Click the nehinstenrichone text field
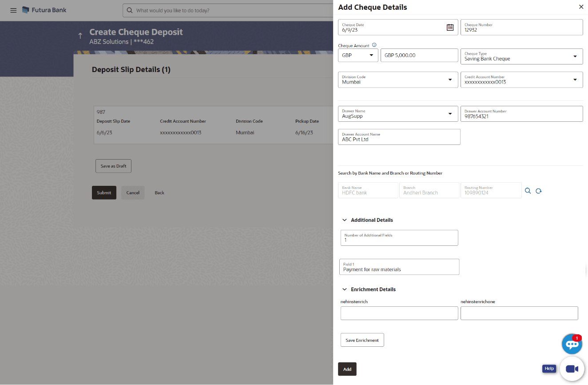Image resolution: width=588 pixels, height=385 pixels. click(x=519, y=313)
